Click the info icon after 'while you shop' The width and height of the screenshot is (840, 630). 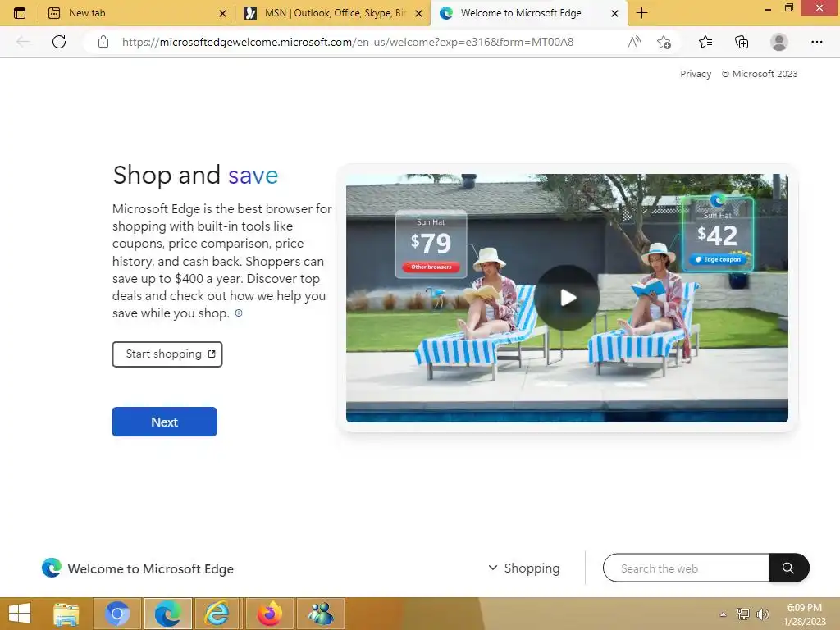(239, 313)
